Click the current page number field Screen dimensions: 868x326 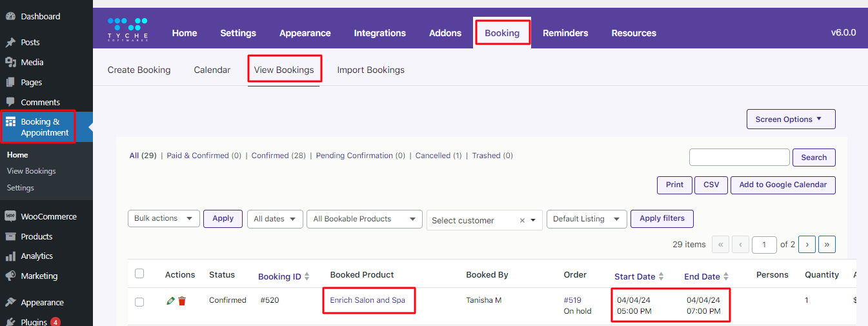click(765, 245)
